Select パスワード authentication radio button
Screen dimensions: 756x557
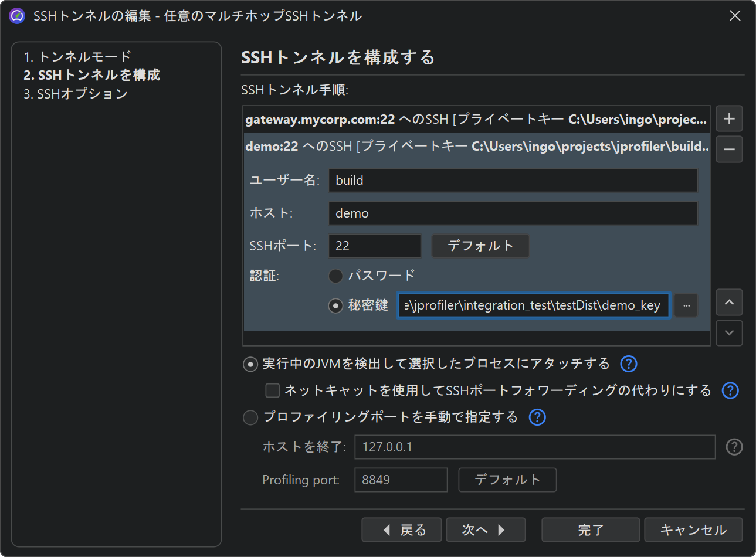335,276
